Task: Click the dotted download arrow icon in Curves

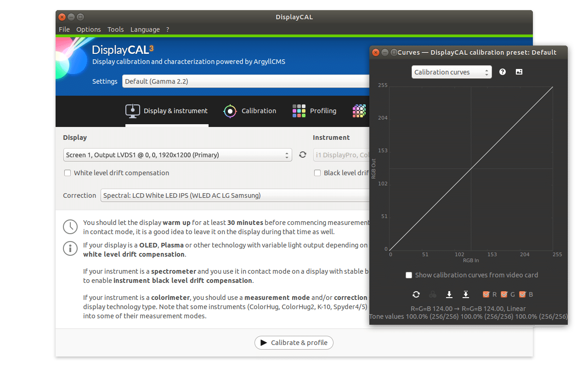Action: point(466,294)
